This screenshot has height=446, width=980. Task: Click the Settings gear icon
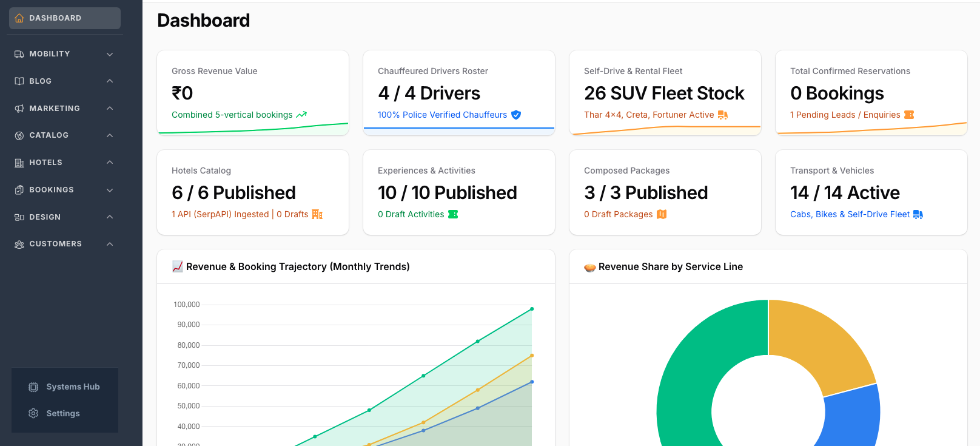33,413
